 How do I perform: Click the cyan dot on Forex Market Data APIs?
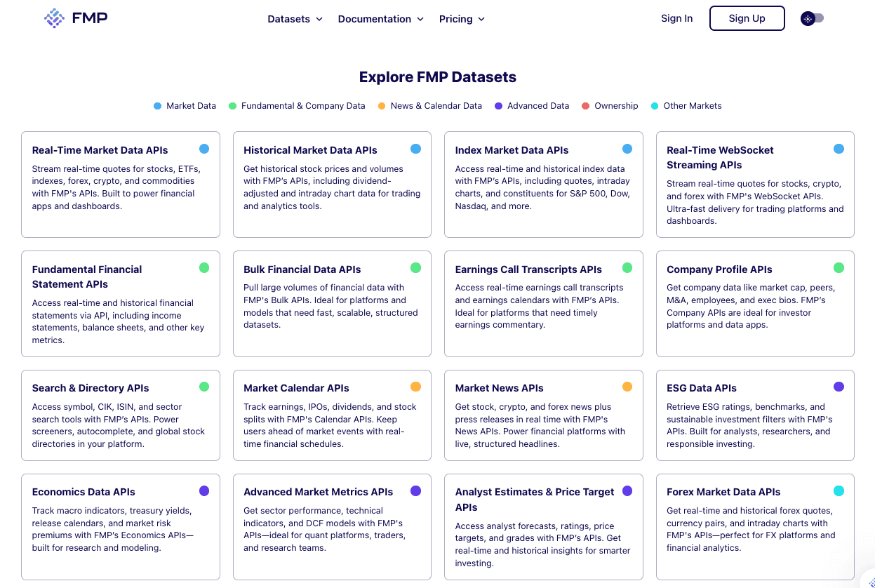(x=839, y=490)
